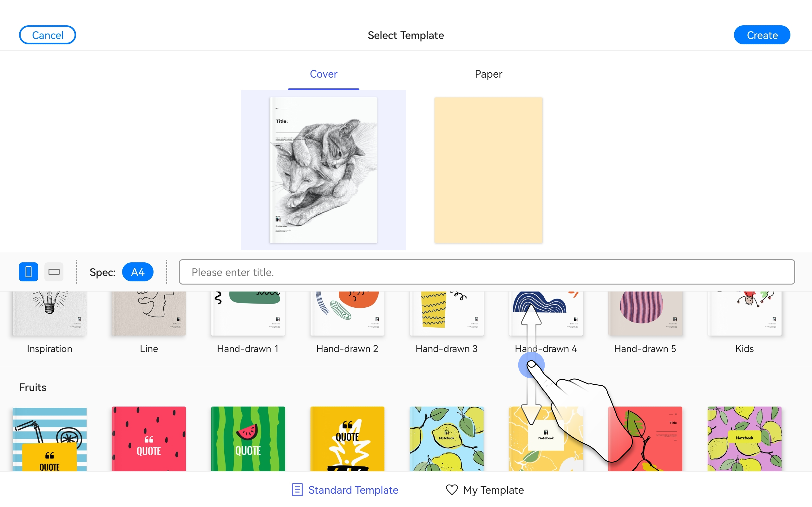This screenshot has width=812, height=507.
Task: Select the Kids cover template
Action: (744, 313)
